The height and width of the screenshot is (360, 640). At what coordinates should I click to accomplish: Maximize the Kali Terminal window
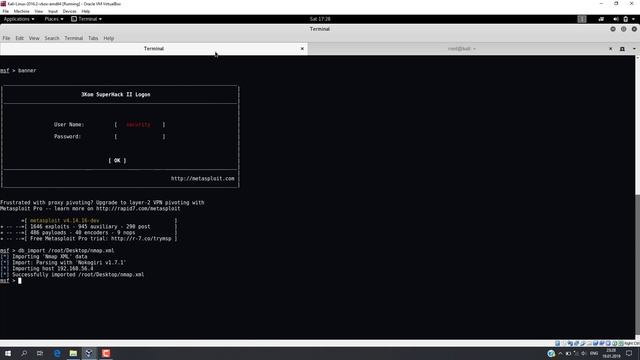[x=623, y=29]
